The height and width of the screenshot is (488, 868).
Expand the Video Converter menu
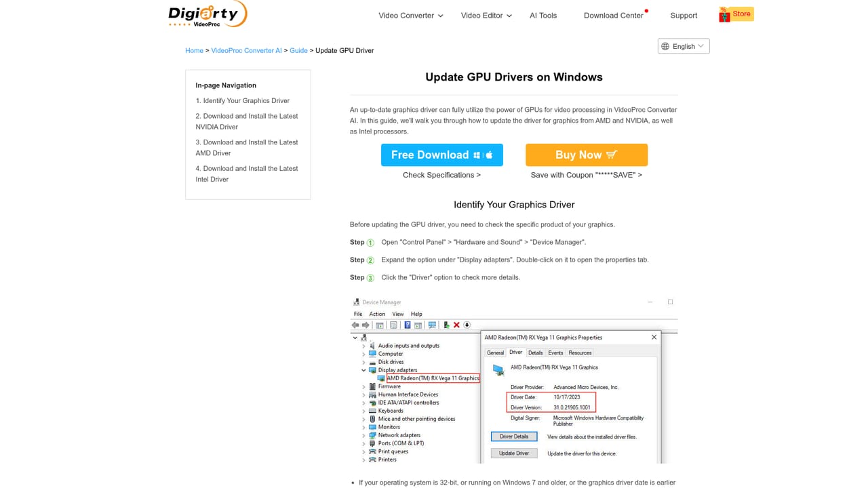tap(411, 16)
